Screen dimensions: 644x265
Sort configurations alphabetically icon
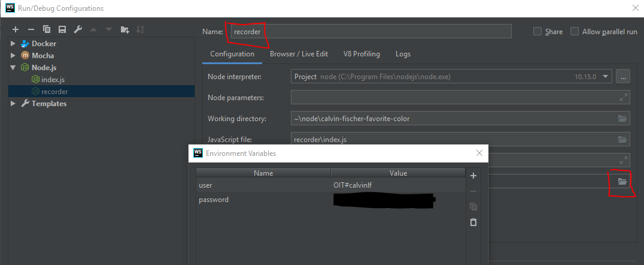[x=140, y=29]
